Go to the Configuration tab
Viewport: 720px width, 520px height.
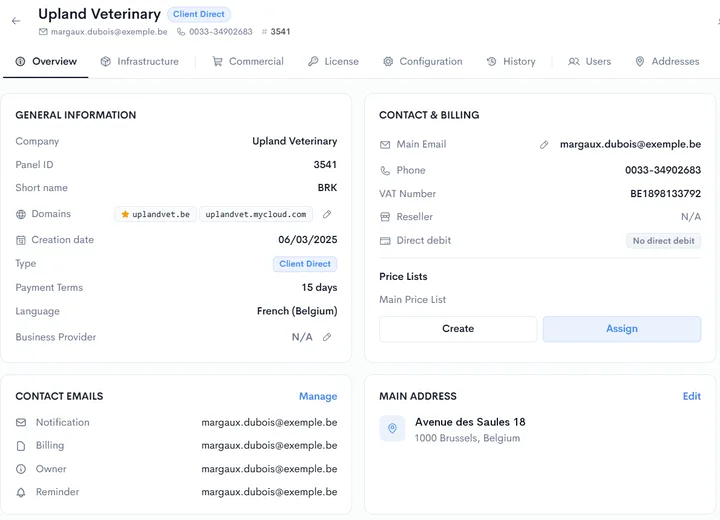[423, 62]
